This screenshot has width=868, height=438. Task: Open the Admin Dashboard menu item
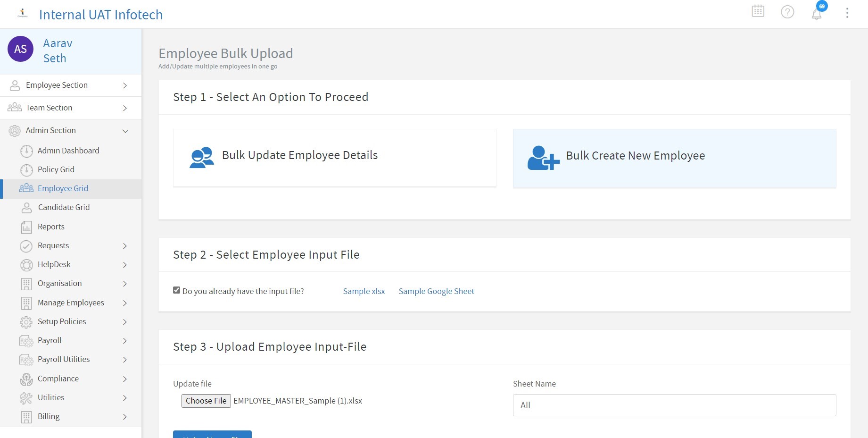tap(68, 151)
